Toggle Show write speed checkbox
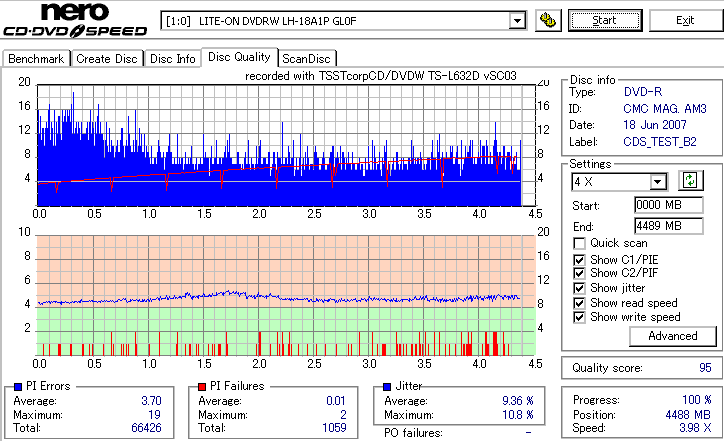This screenshot has width=724, height=441. click(579, 317)
